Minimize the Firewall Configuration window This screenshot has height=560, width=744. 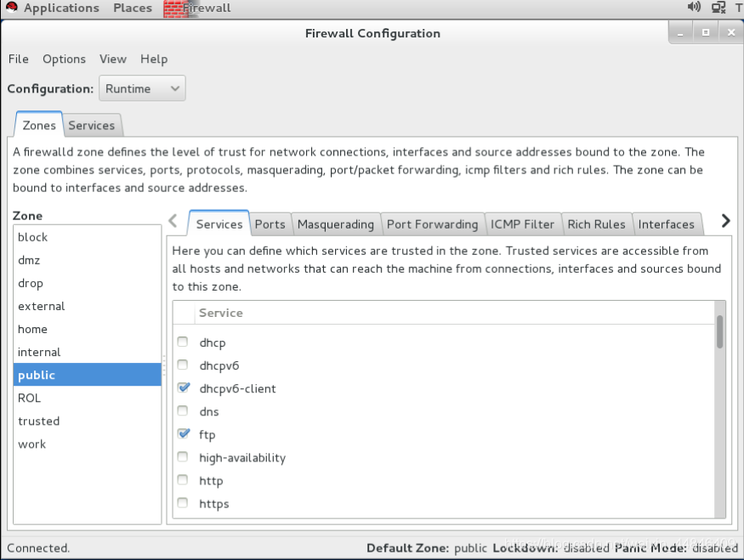coord(680,33)
